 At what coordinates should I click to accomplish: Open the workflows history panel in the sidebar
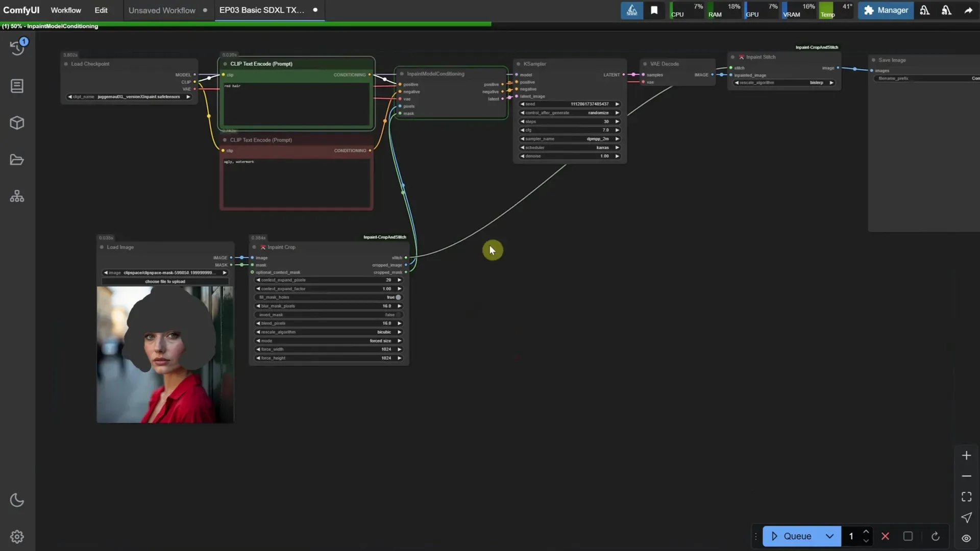tap(17, 47)
